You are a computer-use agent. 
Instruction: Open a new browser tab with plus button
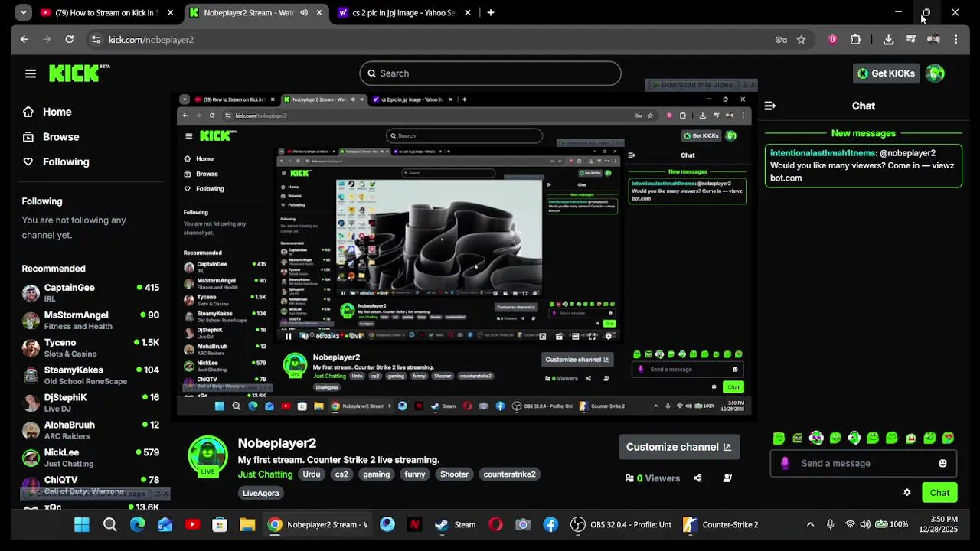[x=491, y=12]
